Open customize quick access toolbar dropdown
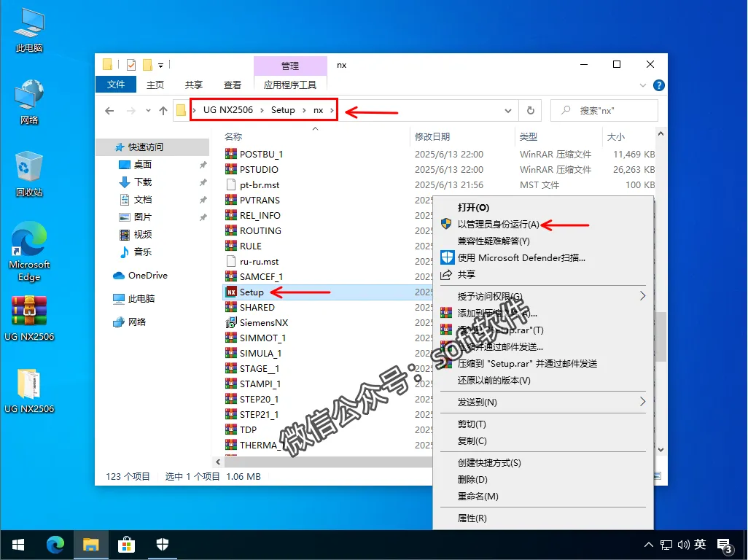 (161, 65)
